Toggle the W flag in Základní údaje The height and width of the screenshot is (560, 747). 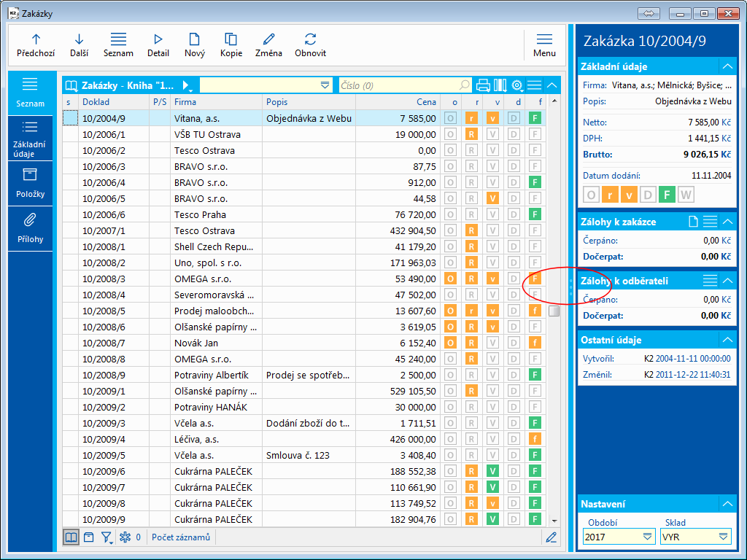685,195
